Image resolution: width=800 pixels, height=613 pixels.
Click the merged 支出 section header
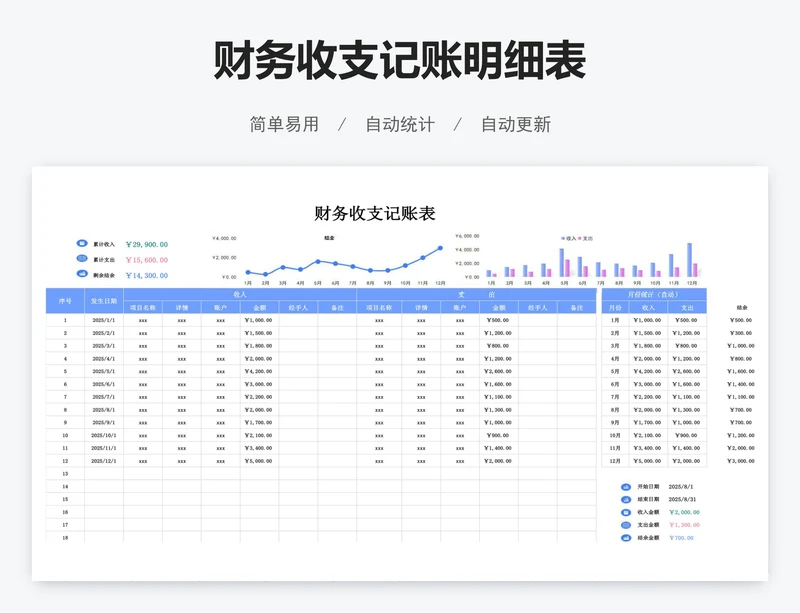(x=477, y=295)
